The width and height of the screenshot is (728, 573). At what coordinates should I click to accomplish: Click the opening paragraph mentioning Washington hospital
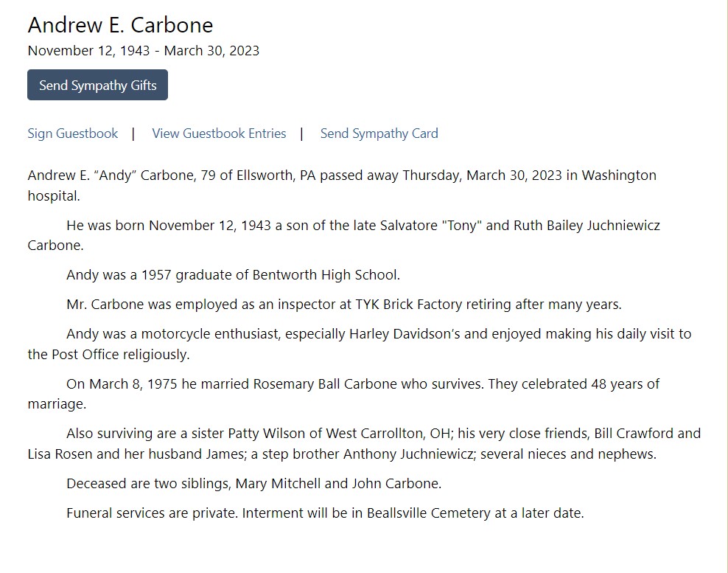click(x=341, y=176)
